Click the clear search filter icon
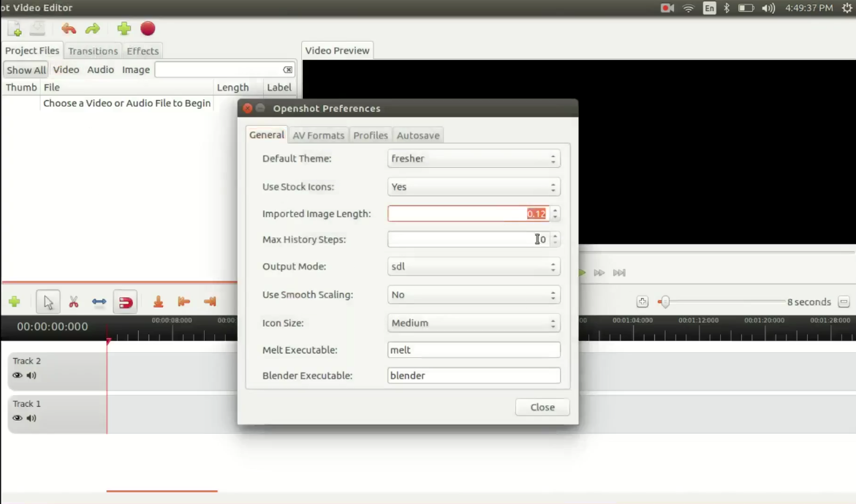The image size is (856, 504). pos(288,70)
